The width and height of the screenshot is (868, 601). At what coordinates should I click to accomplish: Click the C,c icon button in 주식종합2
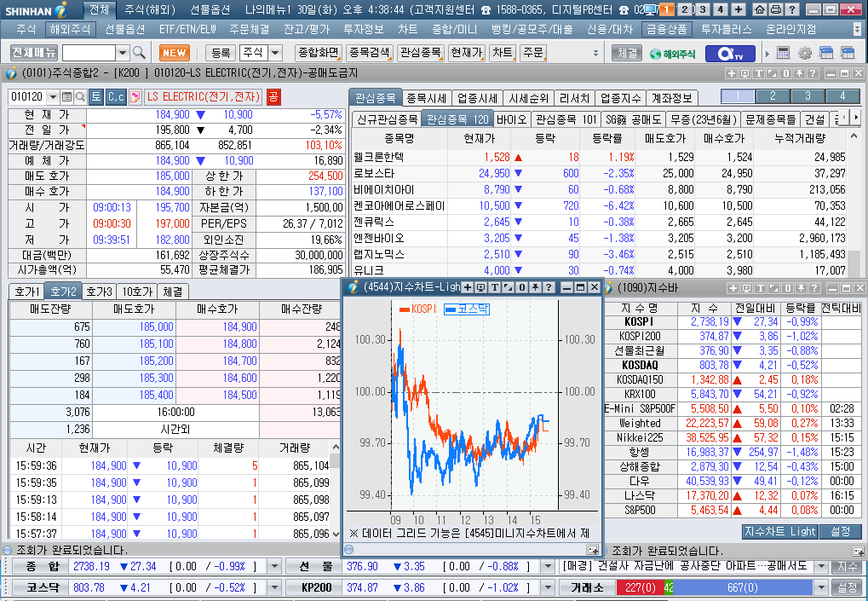tap(116, 97)
